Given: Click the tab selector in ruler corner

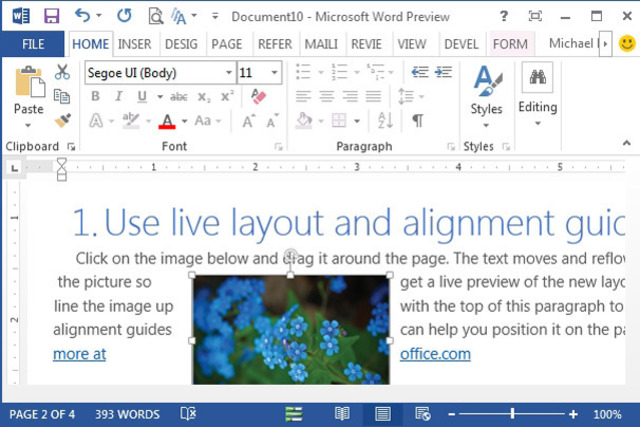Looking at the screenshot, I should pos(14,168).
